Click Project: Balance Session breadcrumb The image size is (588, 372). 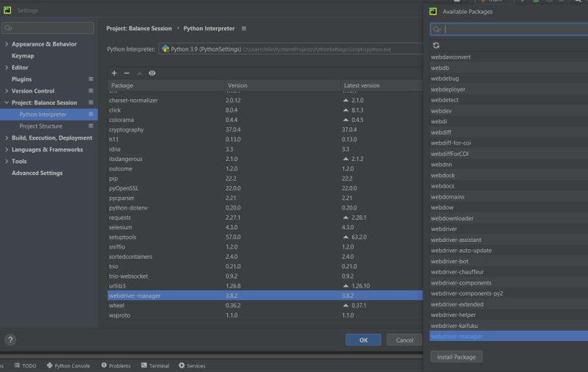(x=139, y=29)
